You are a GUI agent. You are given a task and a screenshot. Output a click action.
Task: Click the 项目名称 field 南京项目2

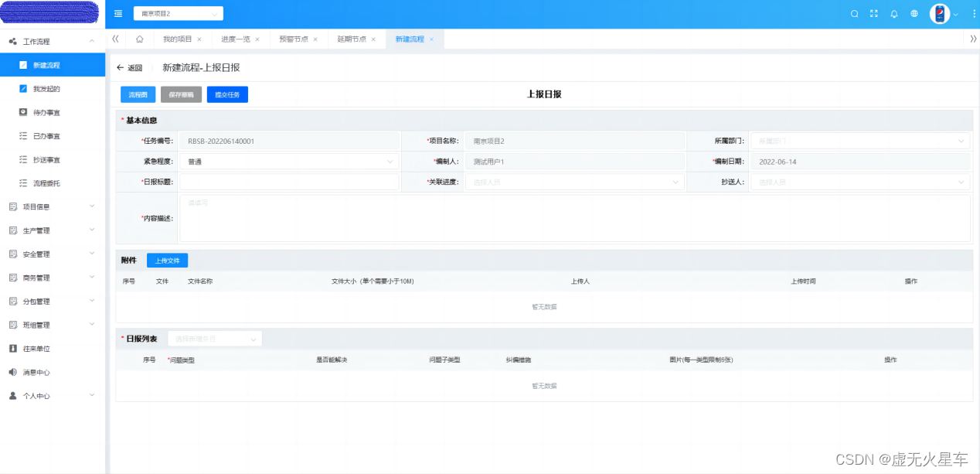click(x=575, y=141)
